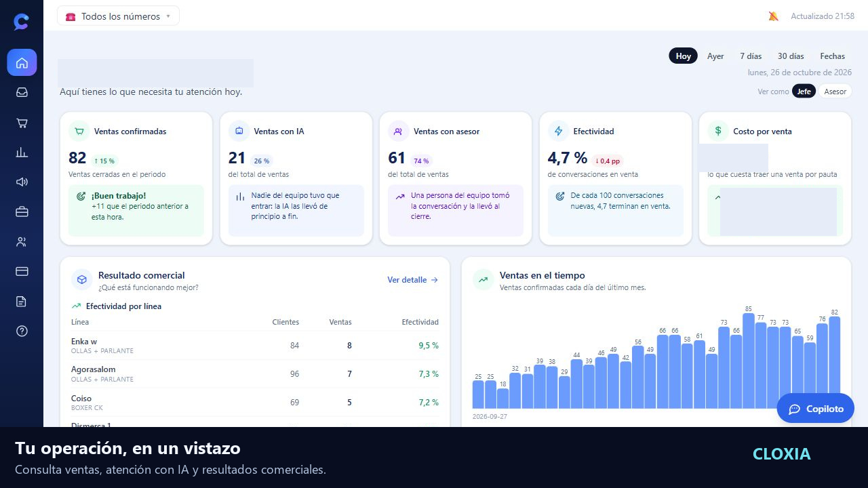The width and height of the screenshot is (868, 488).
Task: Click the Ventas column header
Action: (340, 322)
